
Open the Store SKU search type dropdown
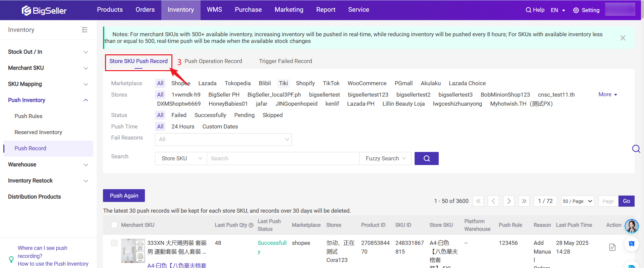pyautogui.click(x=181, y=158)
